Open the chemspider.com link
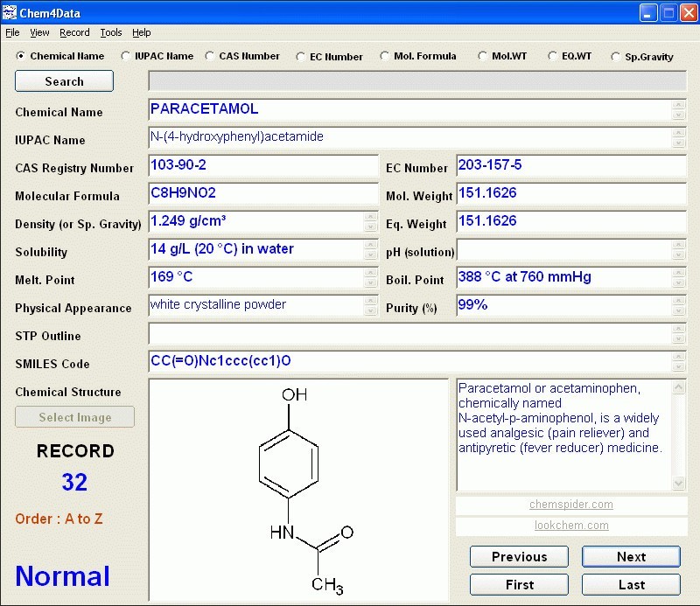This screenshot has width=700, height=606. pos(570,505)
